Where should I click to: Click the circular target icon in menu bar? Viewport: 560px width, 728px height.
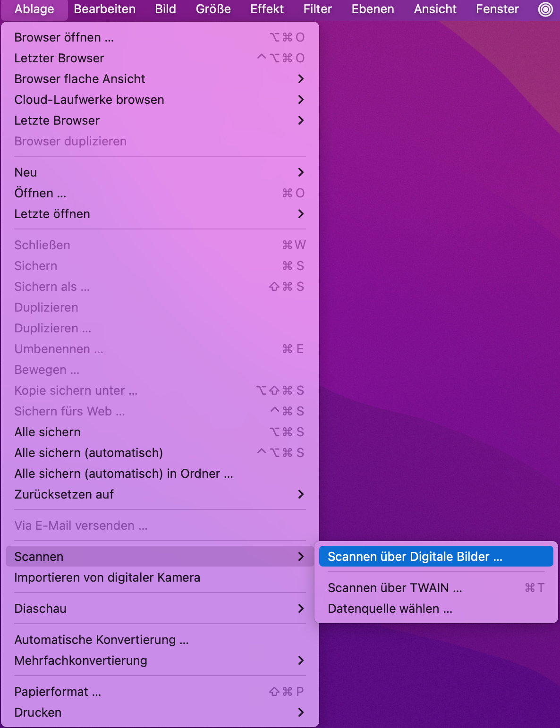(545, 9)
